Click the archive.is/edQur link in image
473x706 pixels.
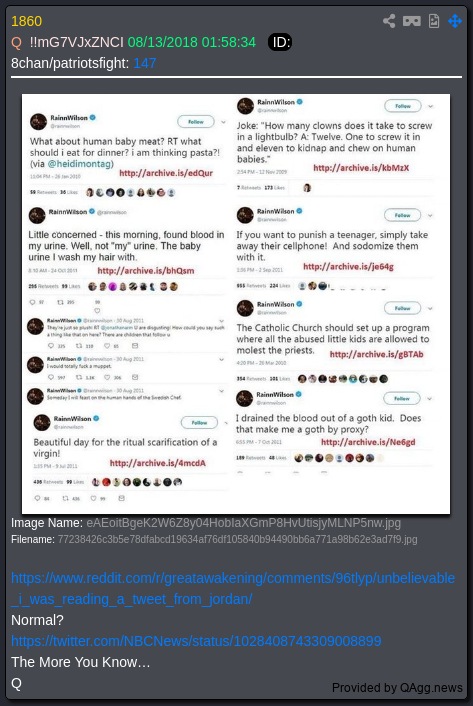166,173
